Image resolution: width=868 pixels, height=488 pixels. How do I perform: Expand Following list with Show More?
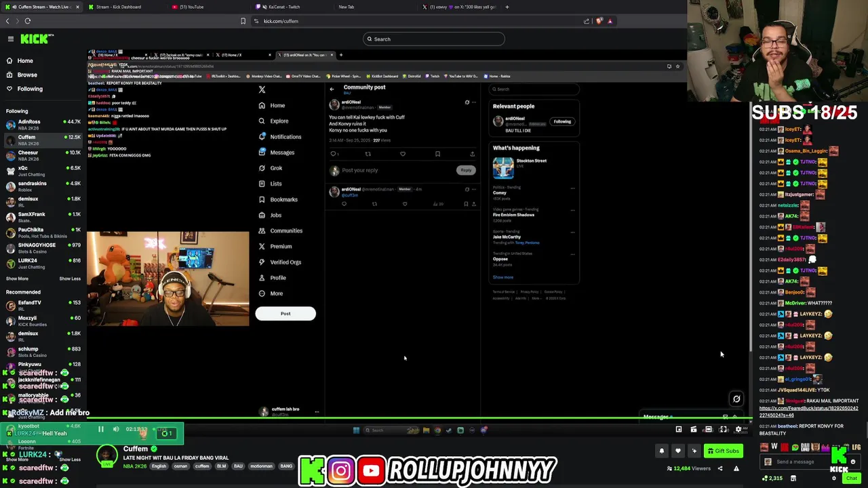[x=17, y=279]
